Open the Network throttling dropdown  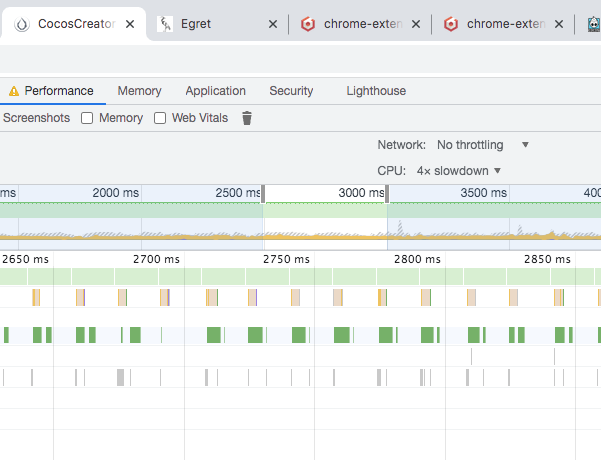coord(483,145)
